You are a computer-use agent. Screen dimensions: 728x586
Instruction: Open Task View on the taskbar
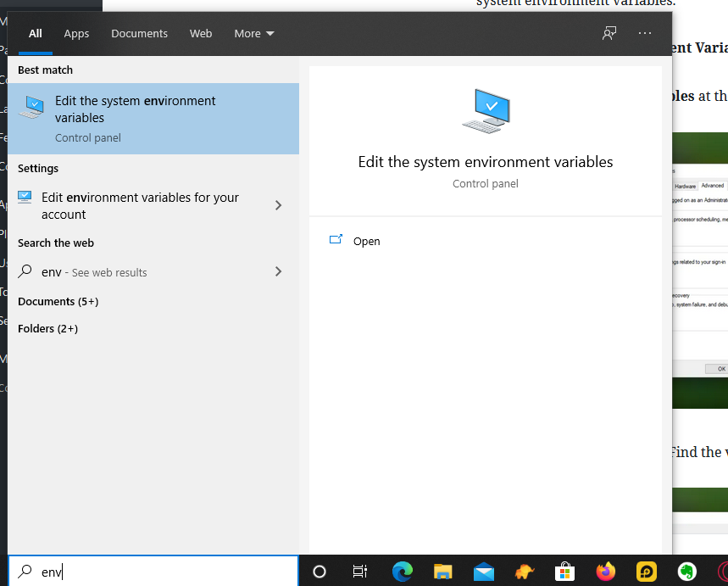coord(359,572)
